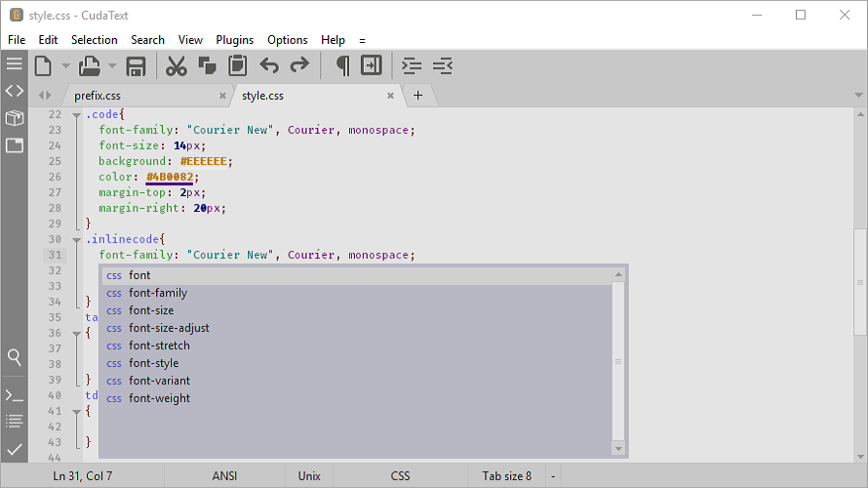Open the Plugins menu
Screen dimensions: 868x488
coord(234,40)
